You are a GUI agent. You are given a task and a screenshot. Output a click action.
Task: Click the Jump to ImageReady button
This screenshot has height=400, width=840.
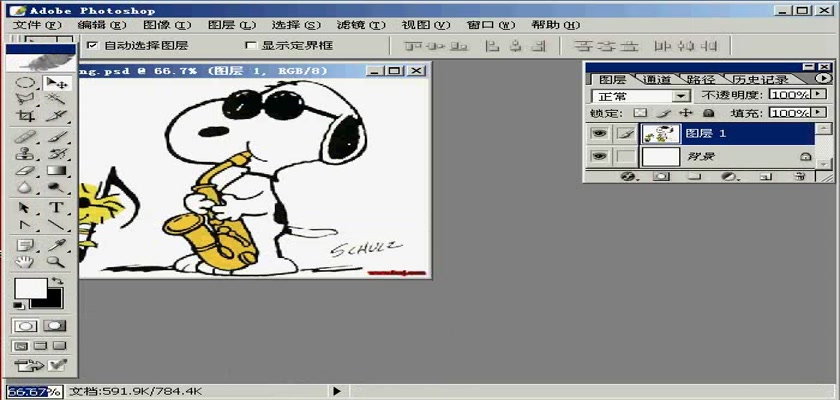tap(40, 366)
